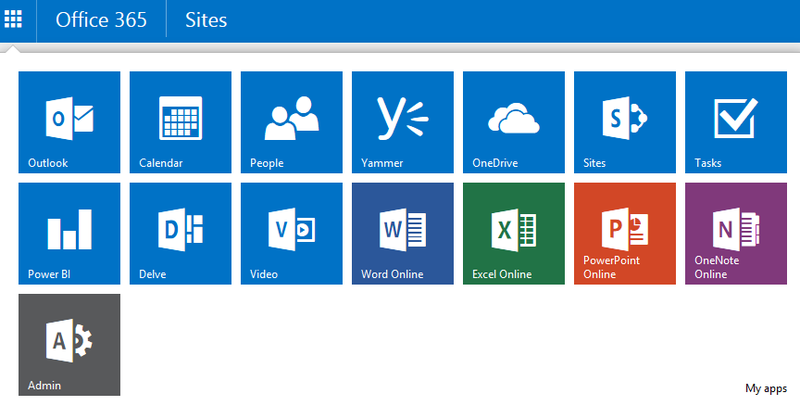Launch OneNote Online tile
The width and height of the screenshot is (800, 406).
click(736, 234)
